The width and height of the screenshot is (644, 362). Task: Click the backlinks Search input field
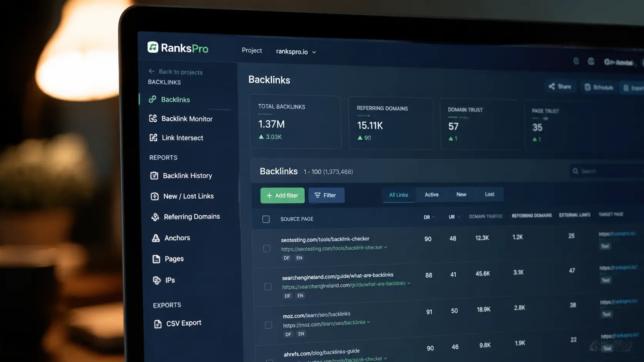click(x=607, y=171)
